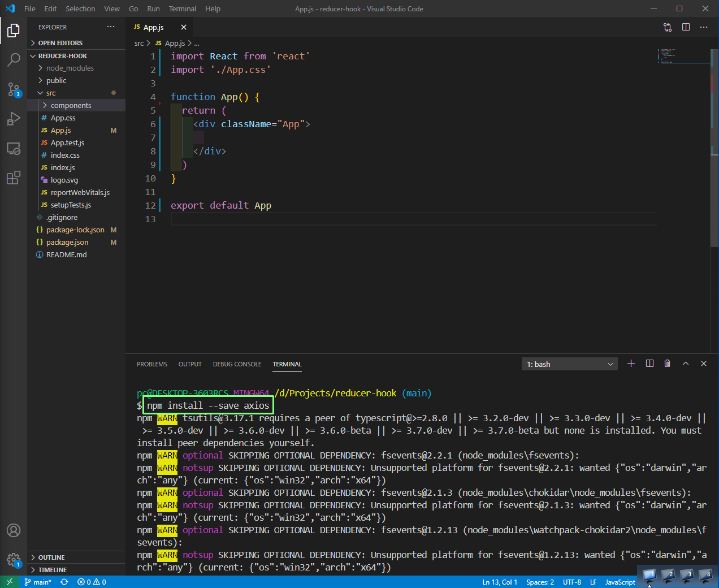Open errors and warnings counter

pyautogui.click(x=92, y=582)
